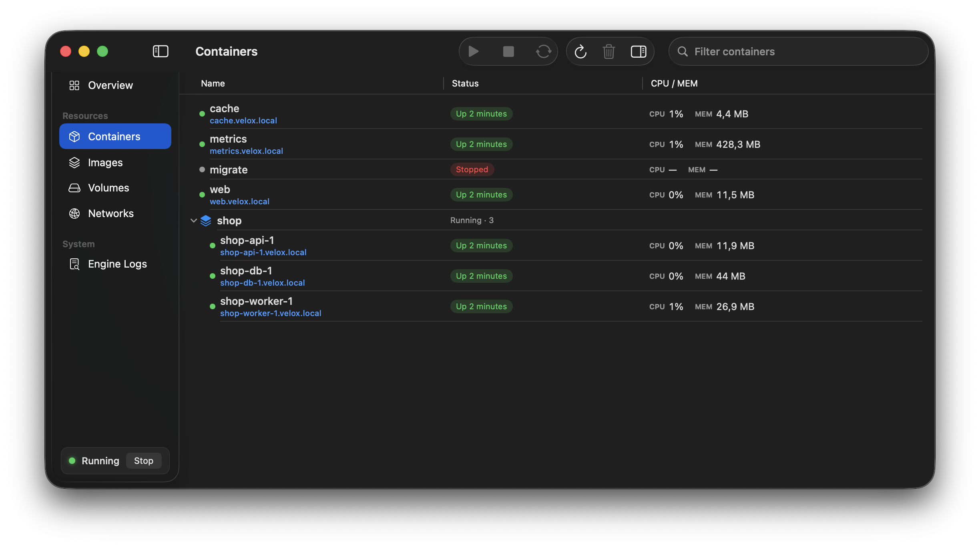Open the shop-api-1.velox.local link

click(263, 252)
